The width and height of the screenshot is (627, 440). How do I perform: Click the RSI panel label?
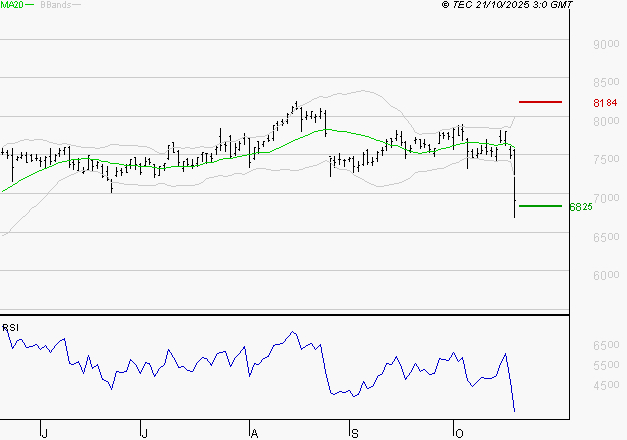(10, 328)
